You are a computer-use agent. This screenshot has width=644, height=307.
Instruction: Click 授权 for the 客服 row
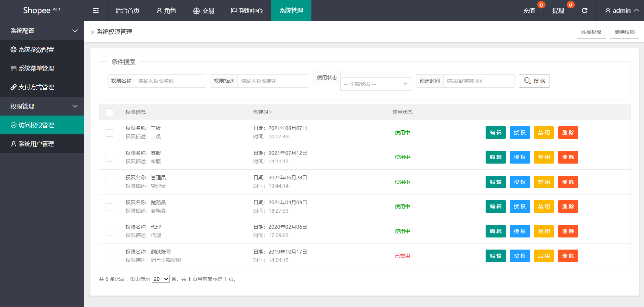pos(520,157)
